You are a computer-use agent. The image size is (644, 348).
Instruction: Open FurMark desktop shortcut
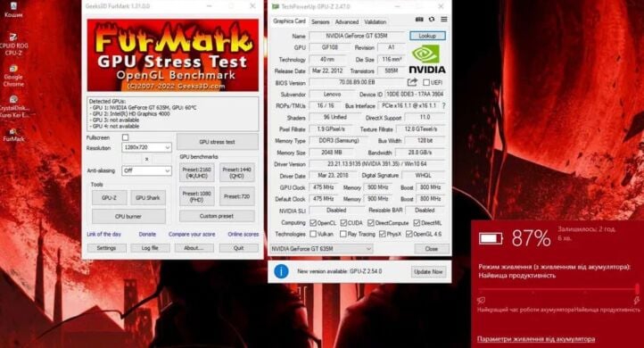pyautogui.click(x=13, y=135)
